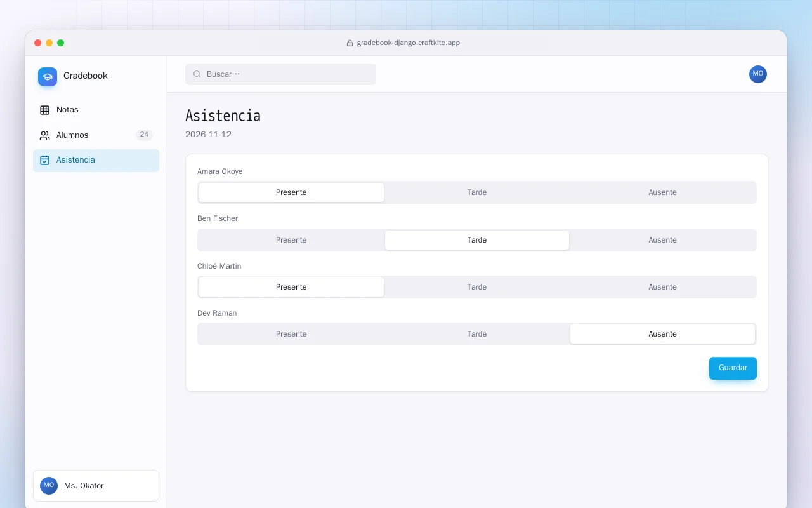
Task: Select Presente for Chloé Martin
Action: pos(291,287)
